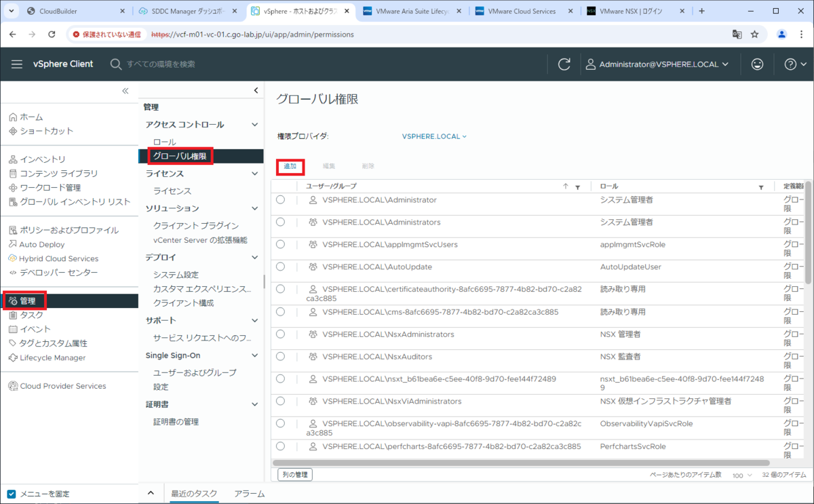The width and height of the screenshot is (814, 504).
Task: Click browser translate icon in address bar
Action: click(x=737, y=34)
